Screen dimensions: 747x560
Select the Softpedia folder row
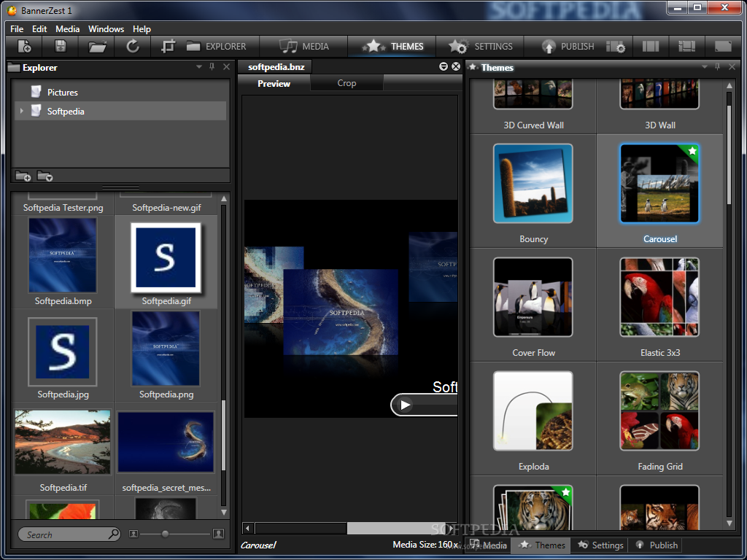click(x=120, y=111)
